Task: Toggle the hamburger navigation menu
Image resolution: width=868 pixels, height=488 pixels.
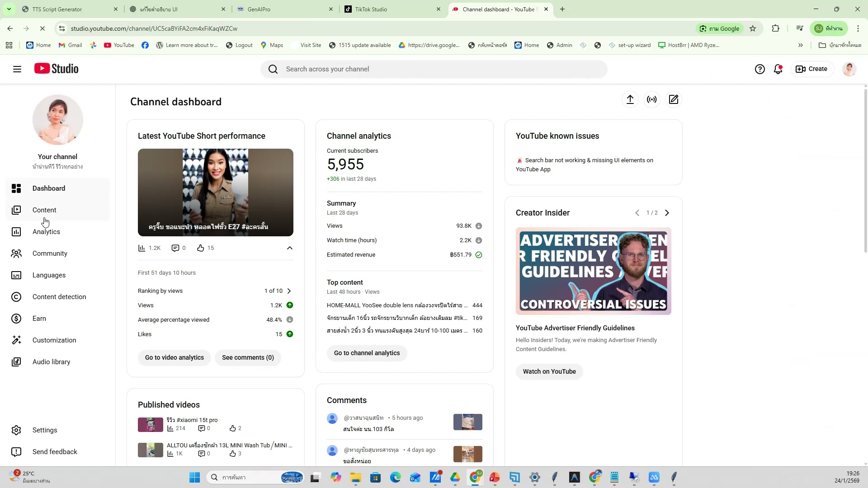Action: (x=17, y=69)
